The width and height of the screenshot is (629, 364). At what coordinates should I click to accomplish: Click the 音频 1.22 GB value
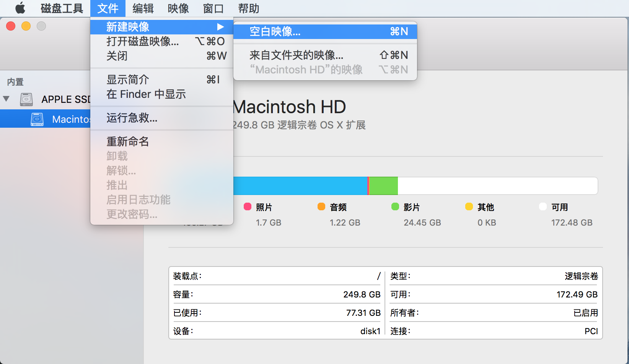point(345,223)
